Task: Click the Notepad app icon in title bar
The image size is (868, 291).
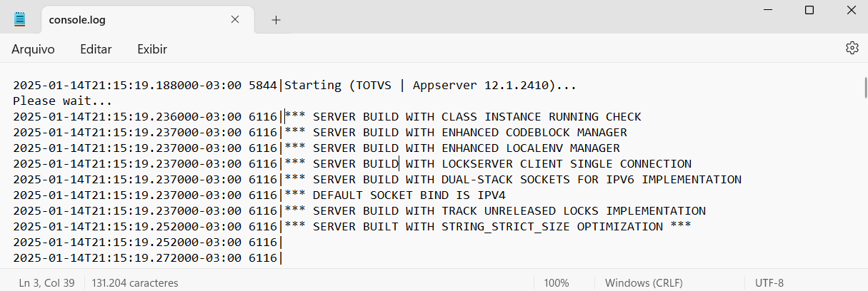Action: point(20,19)
